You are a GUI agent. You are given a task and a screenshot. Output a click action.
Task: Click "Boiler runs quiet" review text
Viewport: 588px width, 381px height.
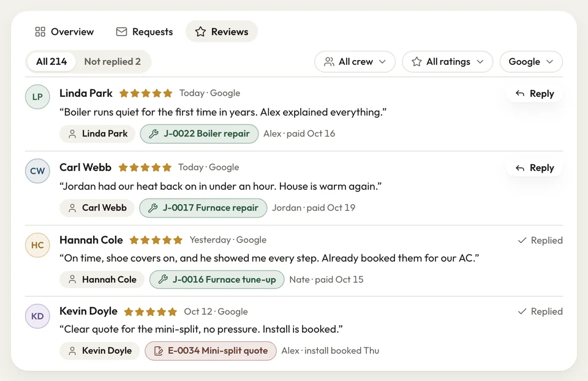223,112
